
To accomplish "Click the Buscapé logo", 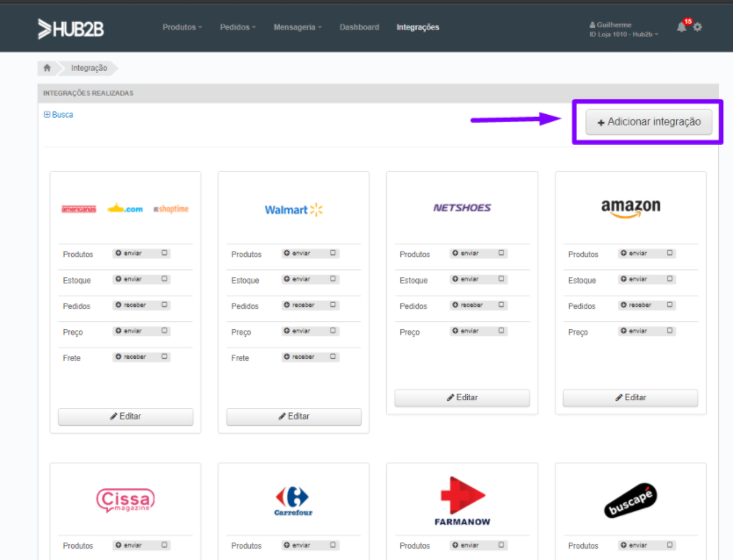I will 630,500.
